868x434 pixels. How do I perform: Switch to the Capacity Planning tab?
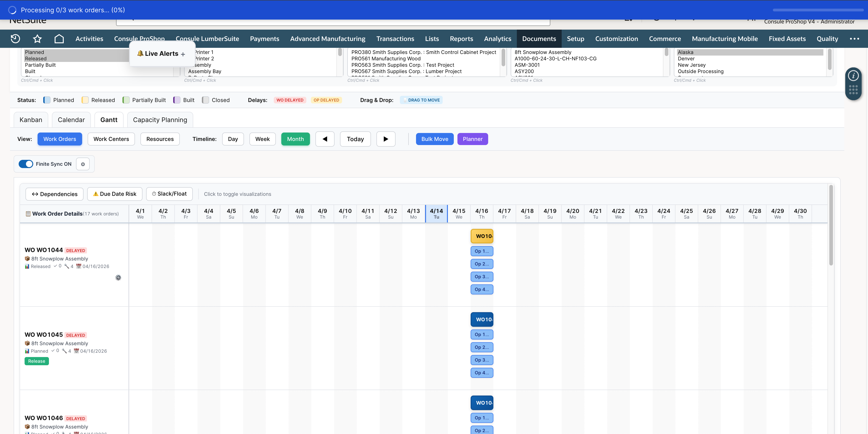click(160, 120)
